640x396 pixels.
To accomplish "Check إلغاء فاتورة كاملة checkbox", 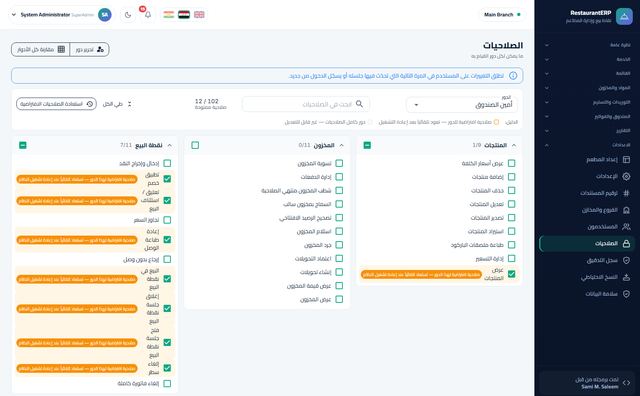I will tap(167, 383).
